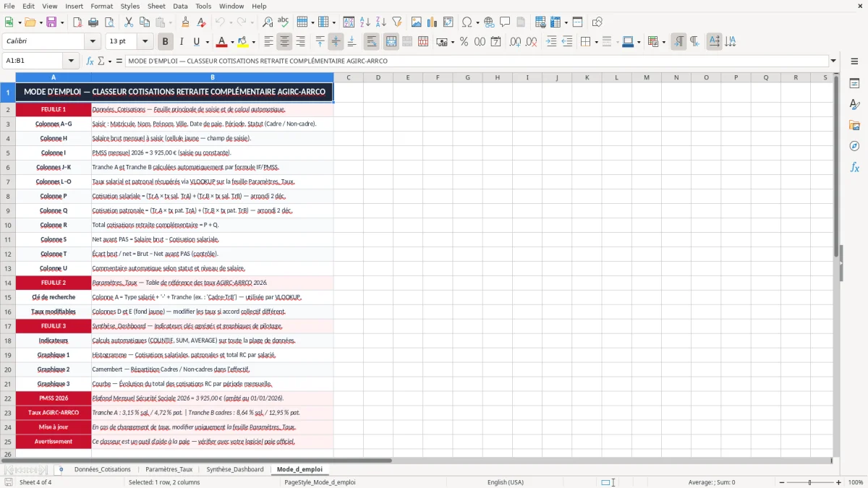Click the Save document icon

pyautogui.click(x=50, y=22)
